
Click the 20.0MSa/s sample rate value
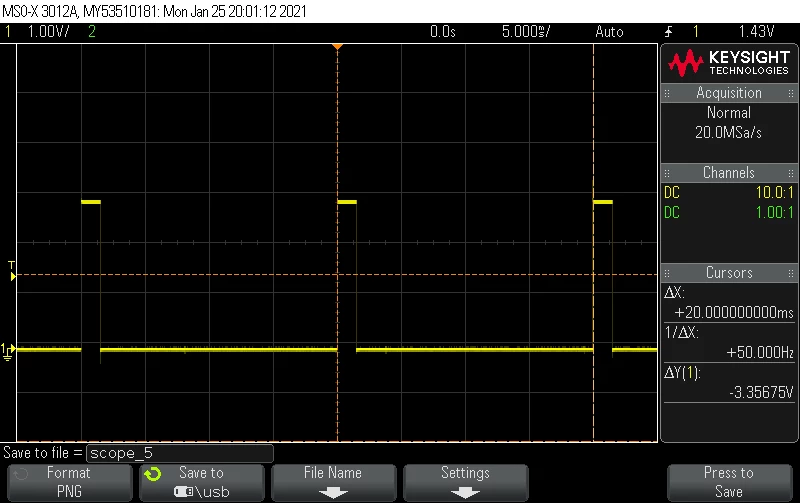[729, 133]
